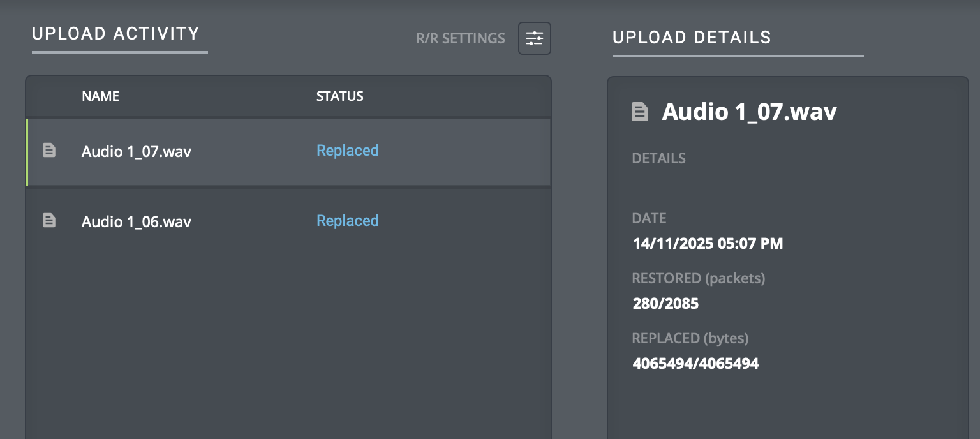Click Audio 1_07.wav title in details panel
This screenshot has height=439, width=980.
pyautogui.click(x=749, y=112)
